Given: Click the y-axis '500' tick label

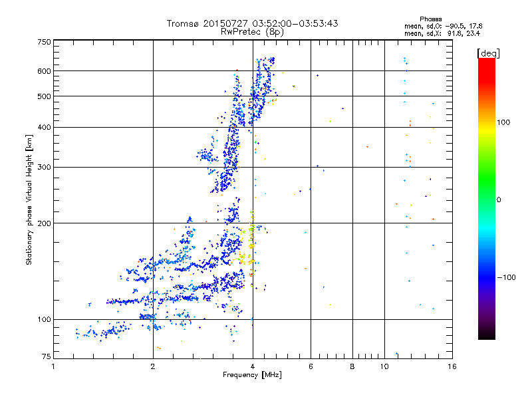Looking at the screenshot, I should [44, 96].
